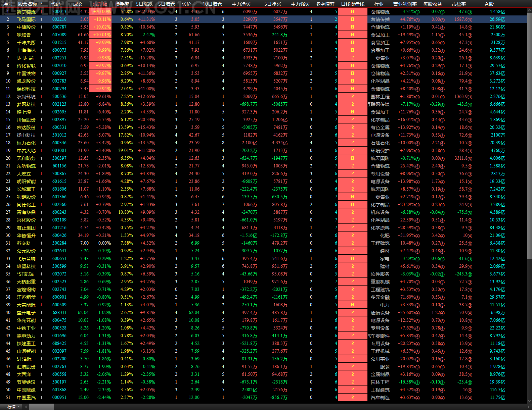Sort by the 5日涨跌 column header

click(x=144, y=4)
